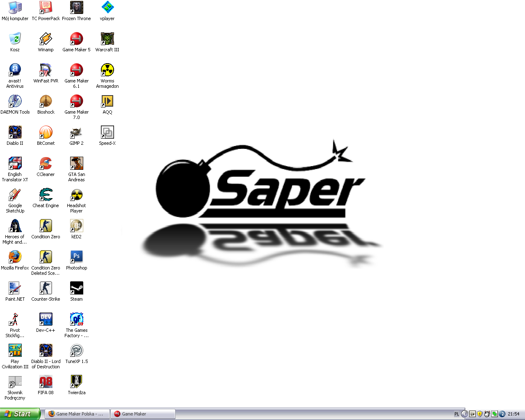525x420 pixels.
Task: Click the Winamp desktop icon
Action: tap(46, 39)
